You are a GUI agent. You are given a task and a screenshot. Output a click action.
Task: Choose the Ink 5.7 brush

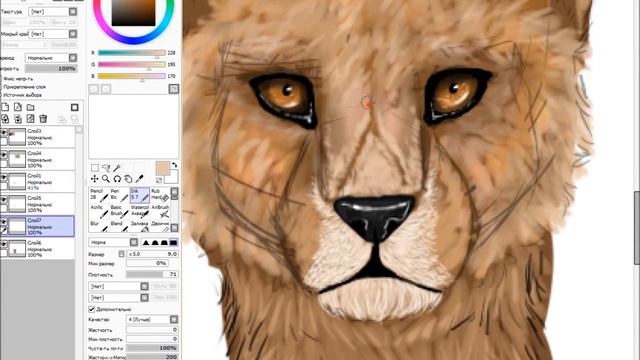click(x=140, y=195)
